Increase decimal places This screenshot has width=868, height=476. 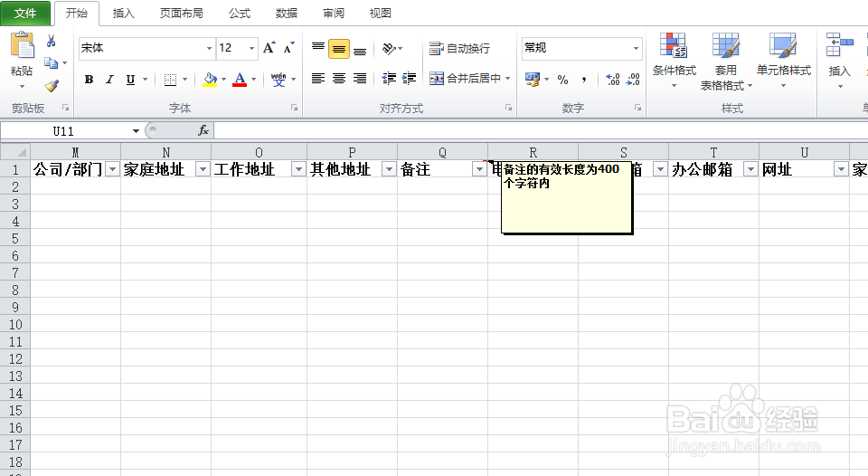click(x=613, y=80)
